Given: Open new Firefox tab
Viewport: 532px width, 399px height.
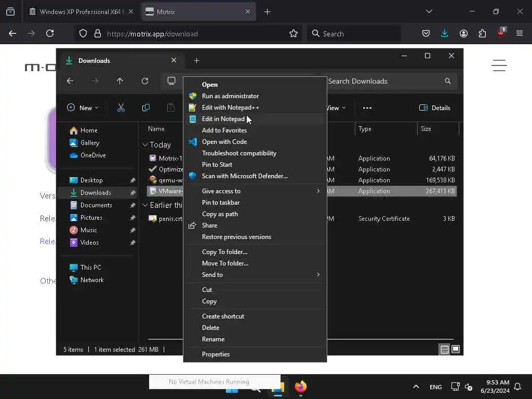Looking at the screenshot, I should coord(267,11).
